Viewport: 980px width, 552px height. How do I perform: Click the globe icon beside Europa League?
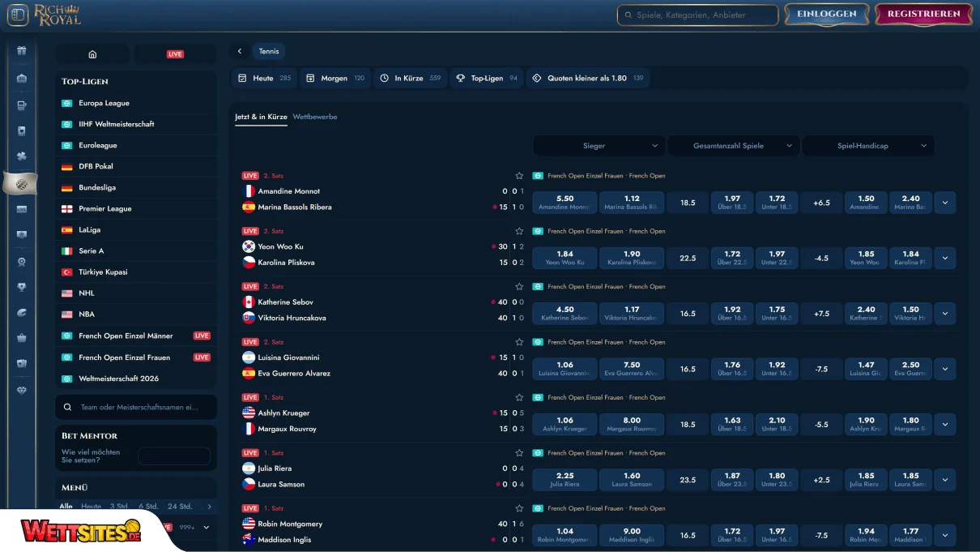[x=67, y=104]
